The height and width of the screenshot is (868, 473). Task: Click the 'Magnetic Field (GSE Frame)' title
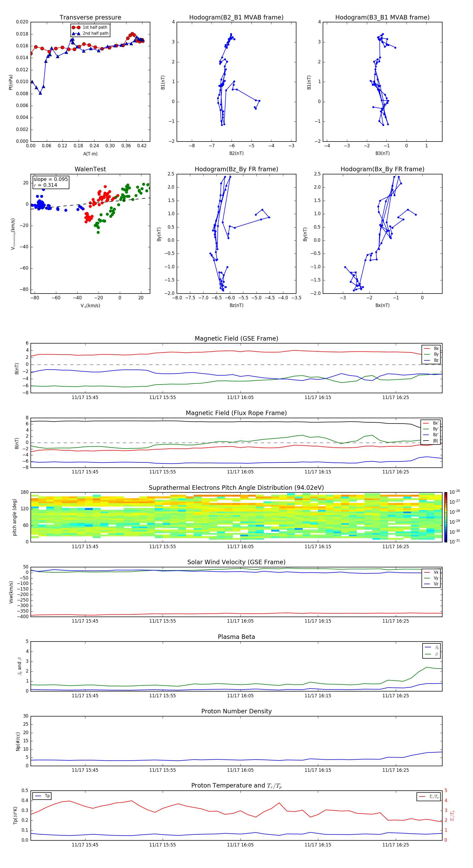click(x=236, y=339)
